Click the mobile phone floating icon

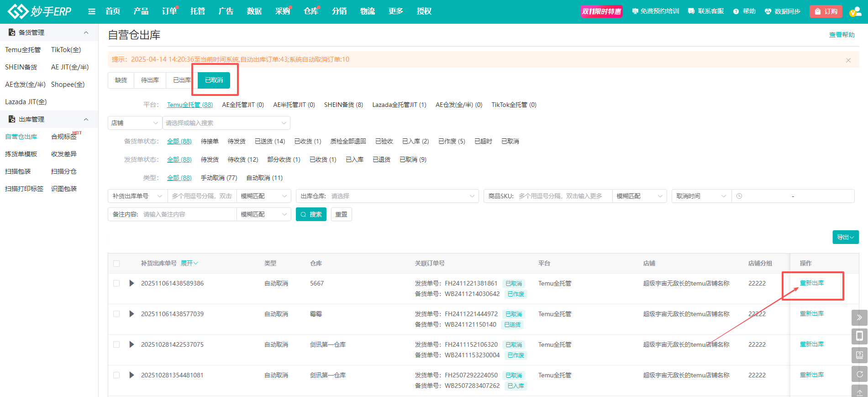(x=859, y=336)
